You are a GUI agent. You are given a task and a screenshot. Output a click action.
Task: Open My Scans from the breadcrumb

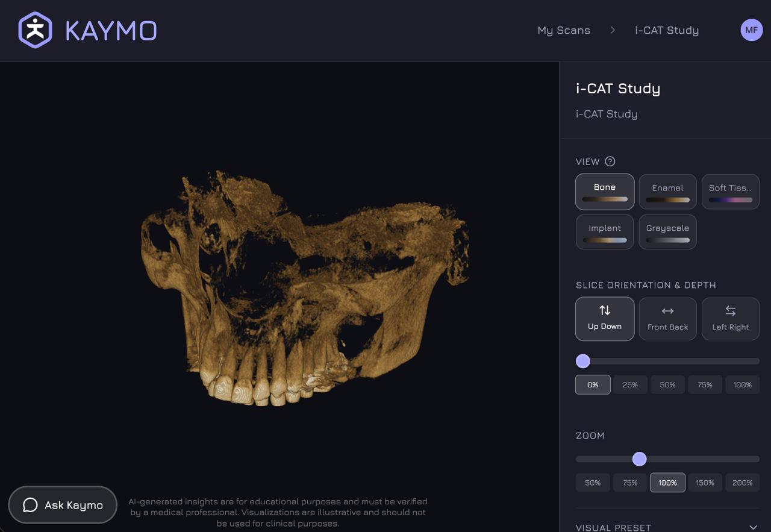pos(564,30)
